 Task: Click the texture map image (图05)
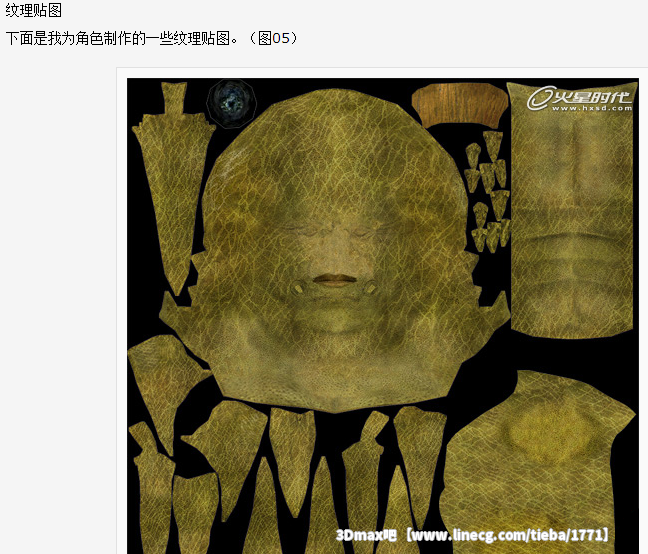pyautogui.click(x=383, y=316)
